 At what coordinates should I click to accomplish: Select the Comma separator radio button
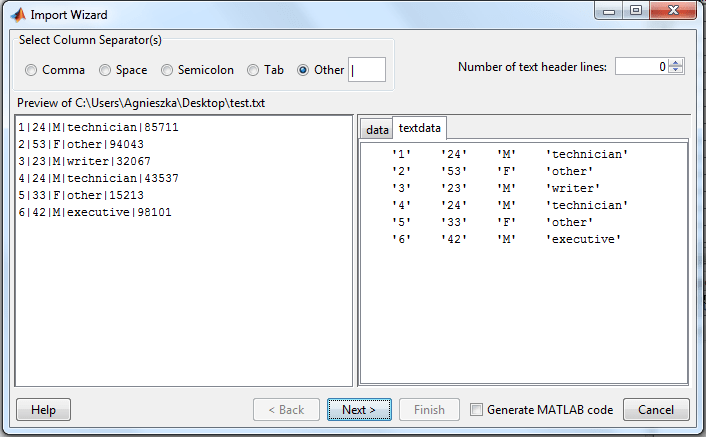tap(31, 70)
